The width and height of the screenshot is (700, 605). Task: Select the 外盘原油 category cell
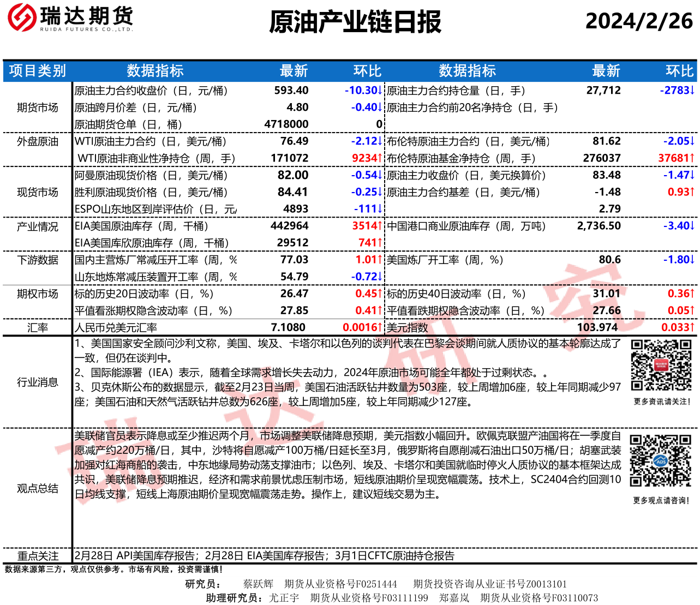tap(37, 141)
